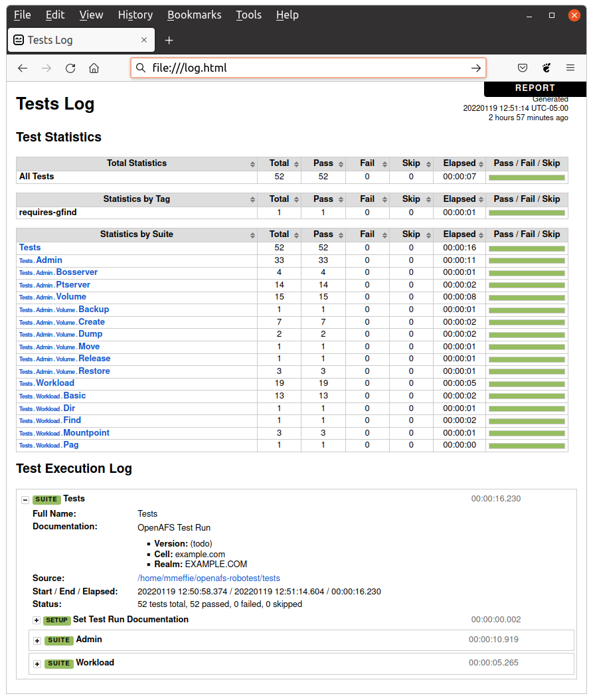Click the Tests.Workload.Find pass/fail progress bar
The width and height of the screenshot is (593, 700).
527,421
